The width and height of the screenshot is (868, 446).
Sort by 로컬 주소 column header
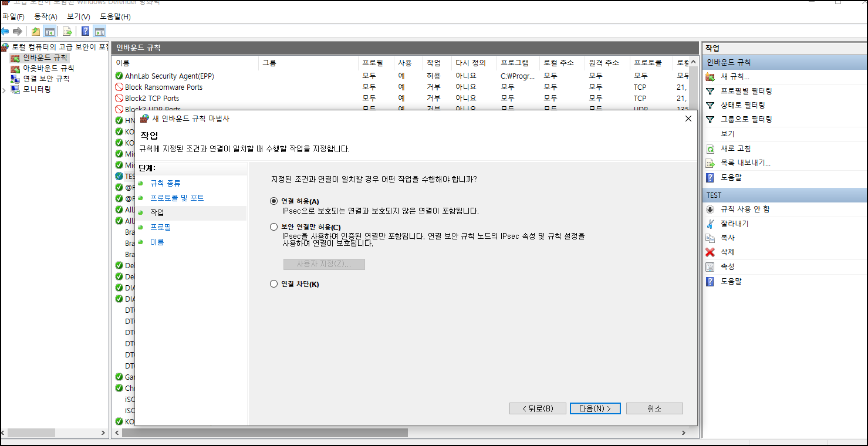point(562,63)
